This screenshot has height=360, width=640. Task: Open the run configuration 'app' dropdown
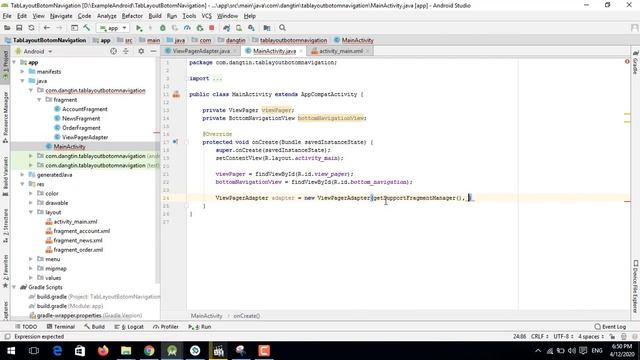113,28
